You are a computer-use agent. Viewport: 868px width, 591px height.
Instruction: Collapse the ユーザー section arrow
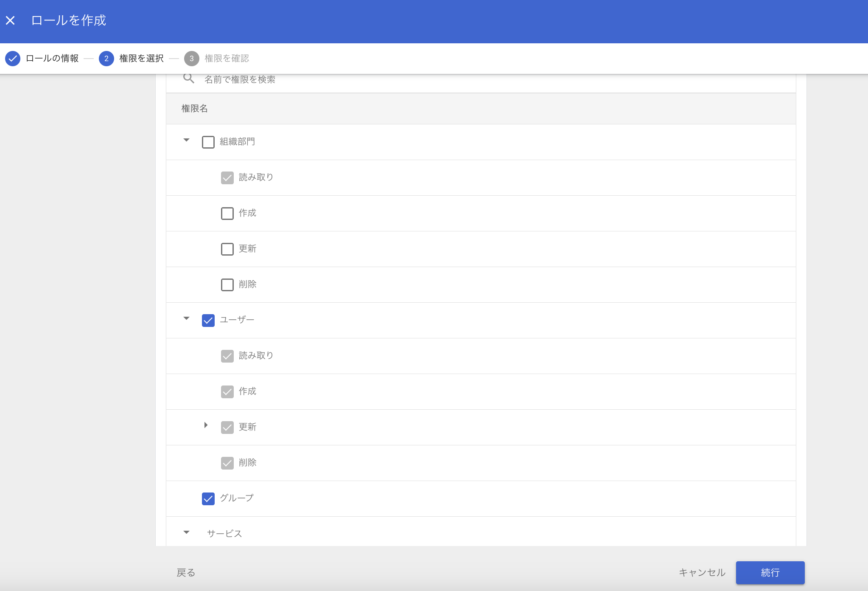click(186, 318)
